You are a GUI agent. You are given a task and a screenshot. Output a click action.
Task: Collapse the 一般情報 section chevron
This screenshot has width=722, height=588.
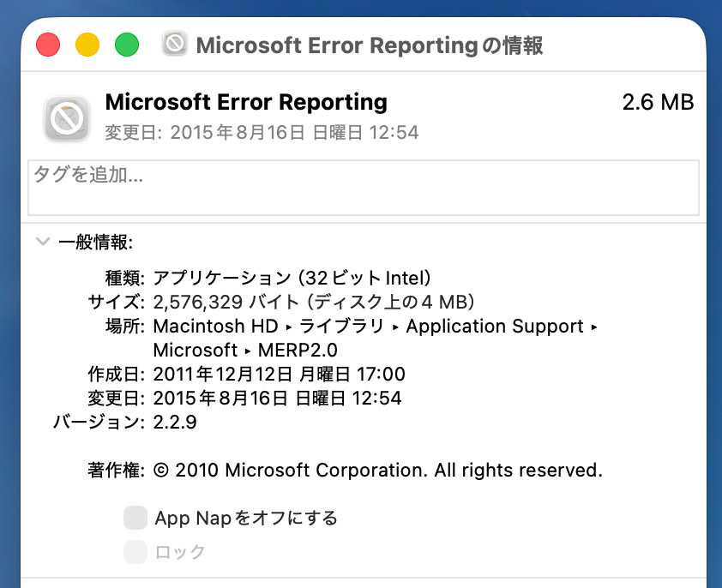[42, 242]
